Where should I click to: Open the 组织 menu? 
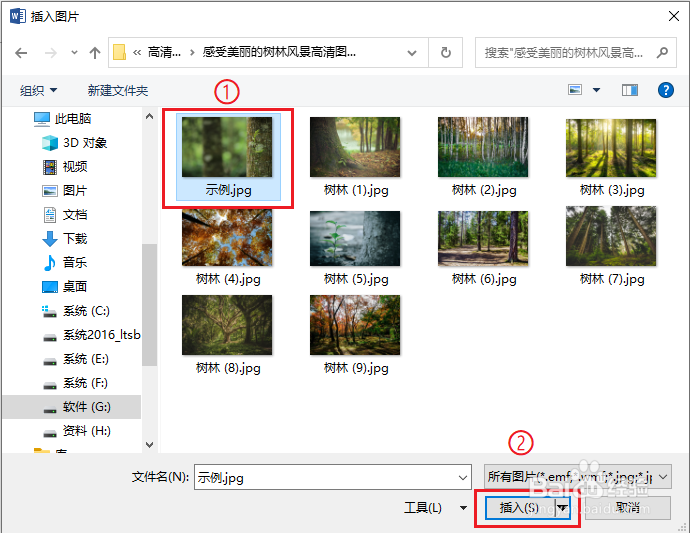38,91
